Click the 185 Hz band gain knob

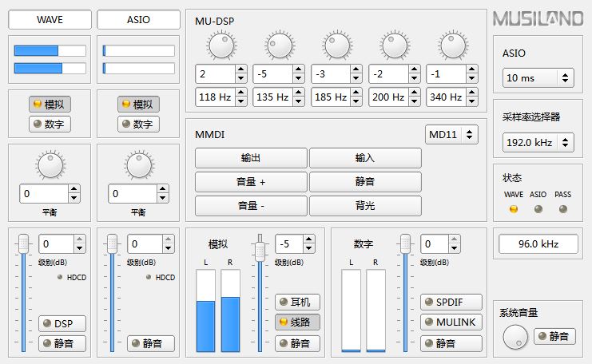337,45
